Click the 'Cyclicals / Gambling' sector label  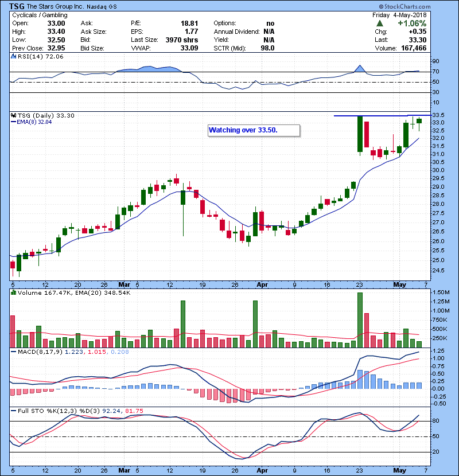coord(40,15)
